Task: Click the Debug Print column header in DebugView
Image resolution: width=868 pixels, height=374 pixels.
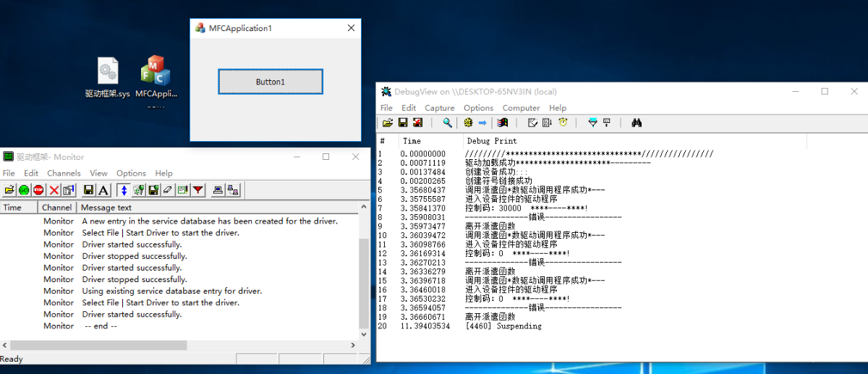Action: (x=635, y=141)
